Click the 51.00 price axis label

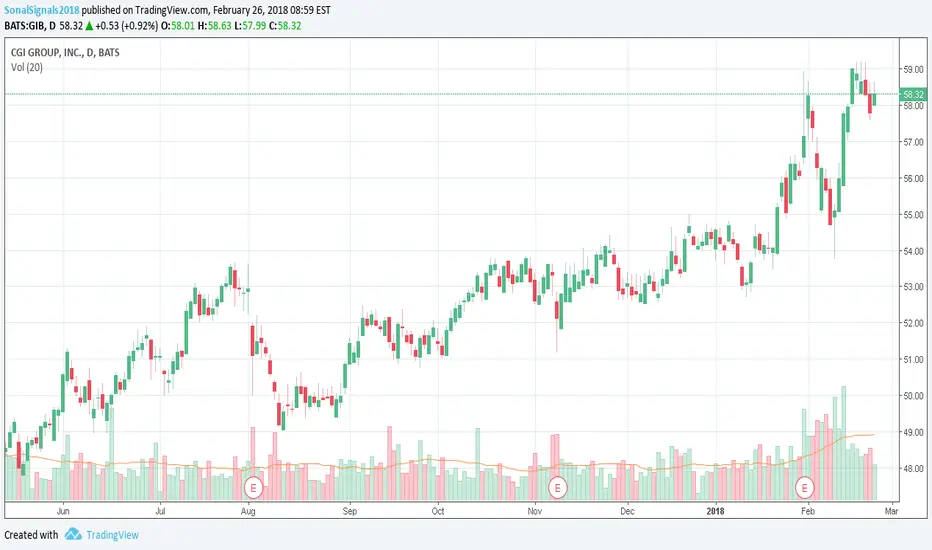point(914,360)
